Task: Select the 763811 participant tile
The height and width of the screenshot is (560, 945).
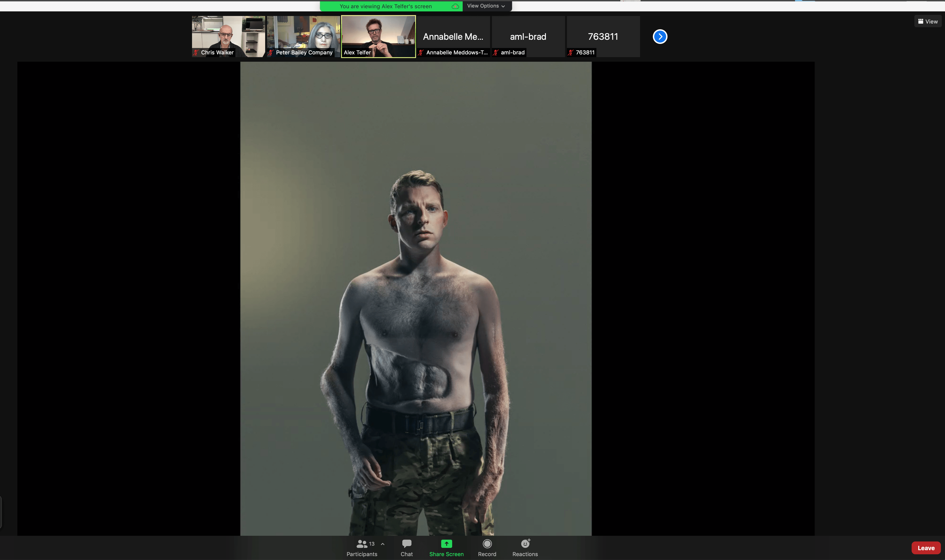Action: pyautogui.click(x=603, y=36)
